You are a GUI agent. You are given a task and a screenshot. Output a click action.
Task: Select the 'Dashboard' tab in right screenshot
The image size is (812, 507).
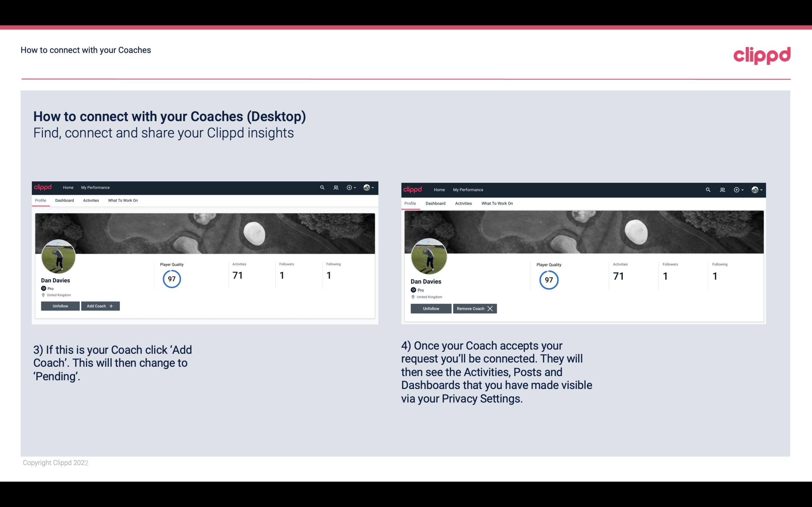point(435,203)
